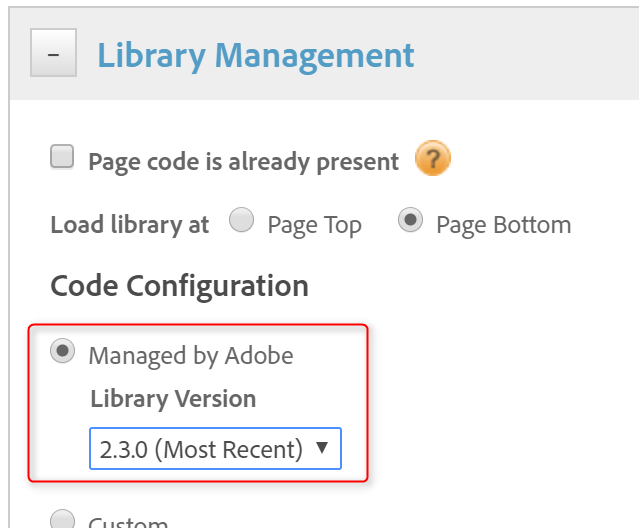
Task: Click the 'Library Version' field label
Action: (173, 399)
